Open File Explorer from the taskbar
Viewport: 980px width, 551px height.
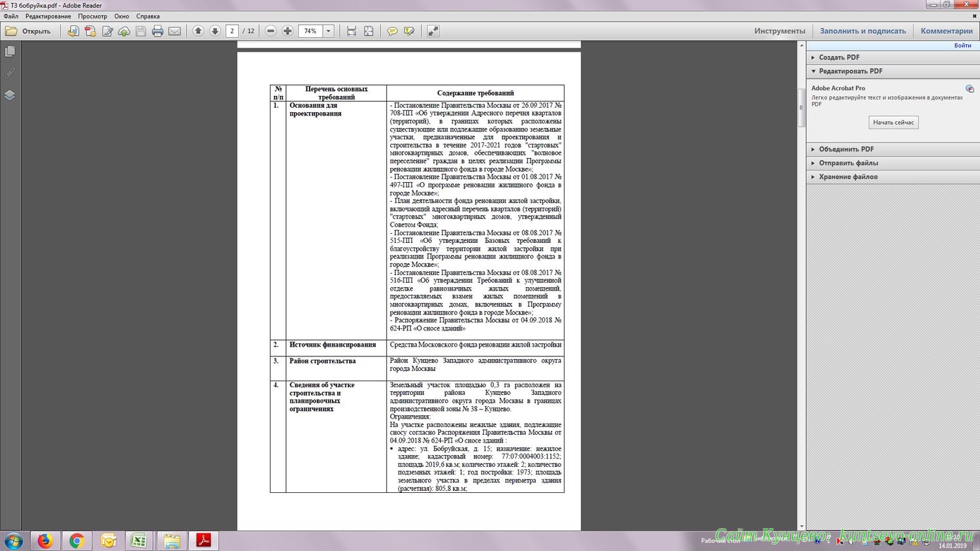tap(171, 541)
